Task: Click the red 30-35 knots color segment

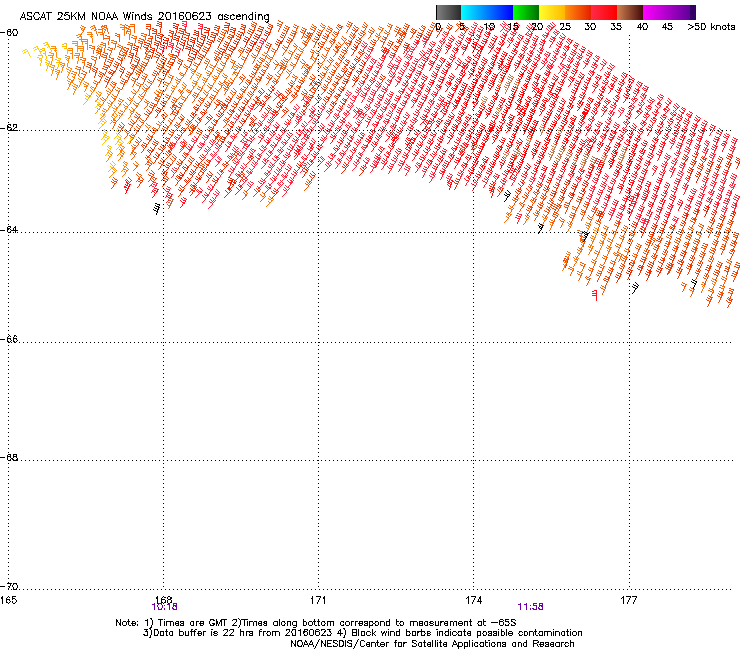Action: pos(604,12)
